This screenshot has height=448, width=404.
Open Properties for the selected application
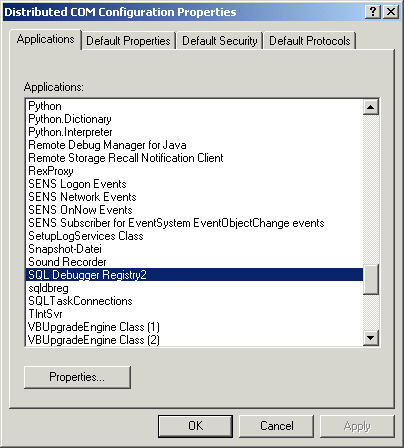(77, 377)
